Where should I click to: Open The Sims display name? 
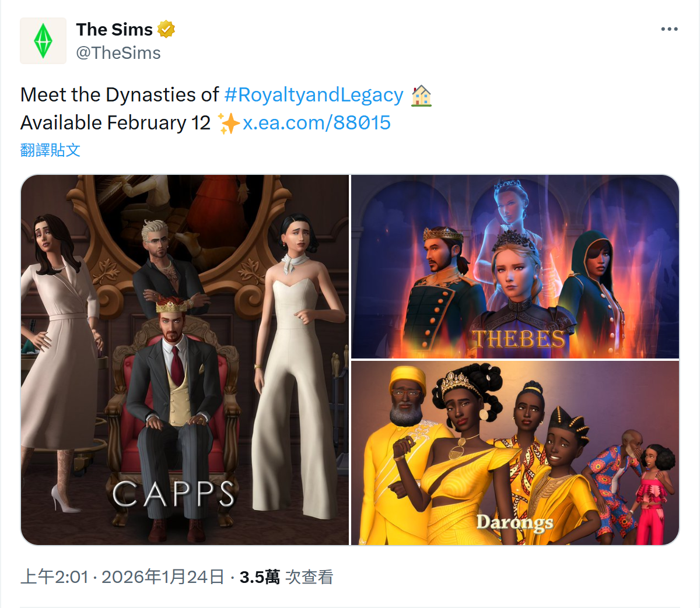(x=114, y=29)
